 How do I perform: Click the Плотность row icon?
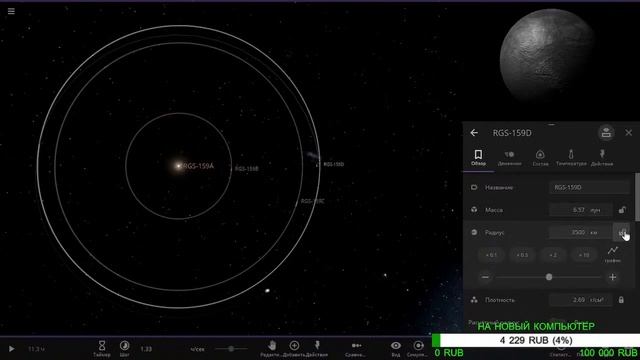click(474, 300)
